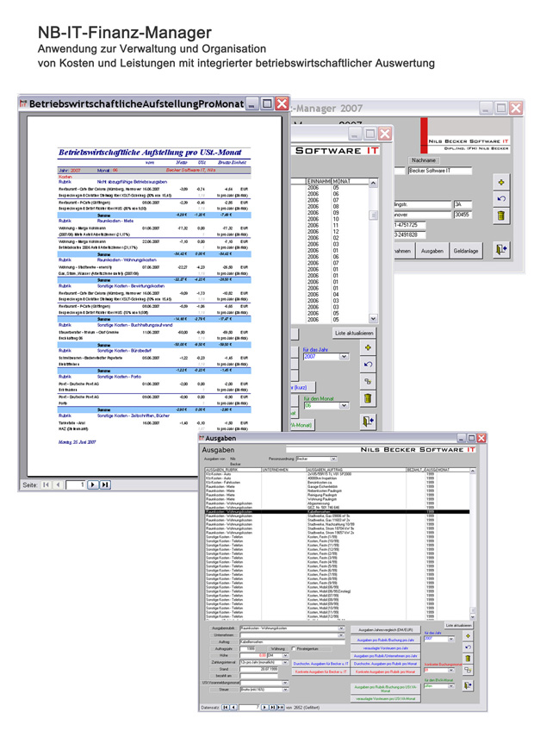
Task: Jump to first Datensatz in Ausgaben
Action: 225,708
